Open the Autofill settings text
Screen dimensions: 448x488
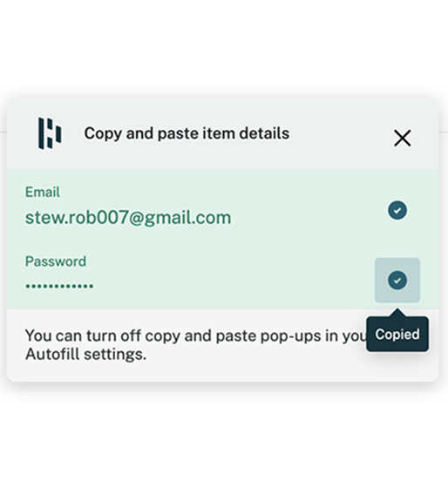pos(85,354)
